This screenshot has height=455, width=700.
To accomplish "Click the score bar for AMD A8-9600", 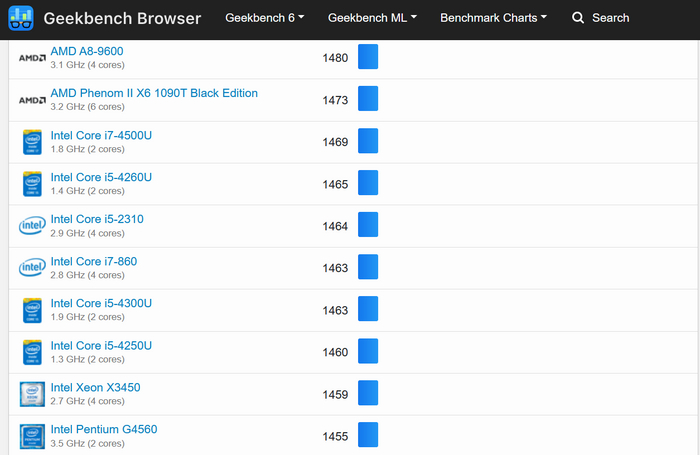I will (368, 57).
